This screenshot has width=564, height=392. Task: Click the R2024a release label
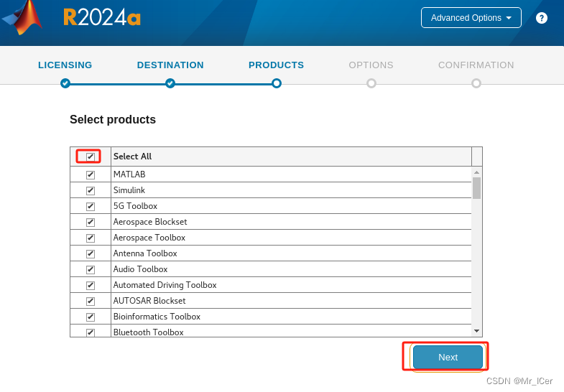point(102,17)
